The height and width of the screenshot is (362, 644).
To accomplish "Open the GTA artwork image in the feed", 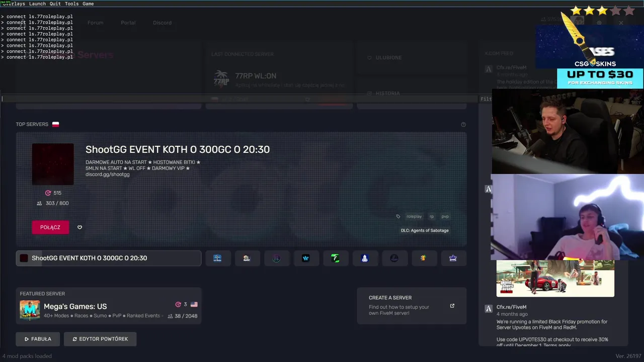I will (x=555, y=278).
